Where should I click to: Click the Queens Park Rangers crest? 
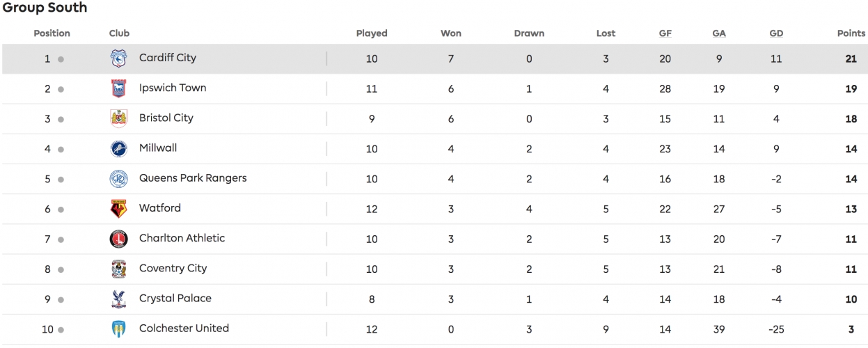(119, 179)
